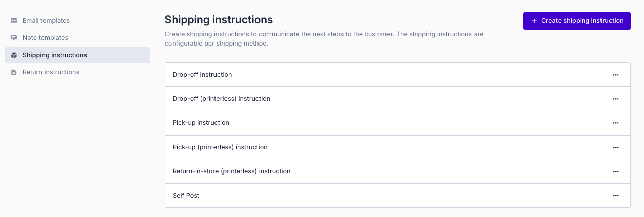Open more options for Pick-up instruction
Image resolution: width=644 pixels, height=217 pixels.
(616, 123)
